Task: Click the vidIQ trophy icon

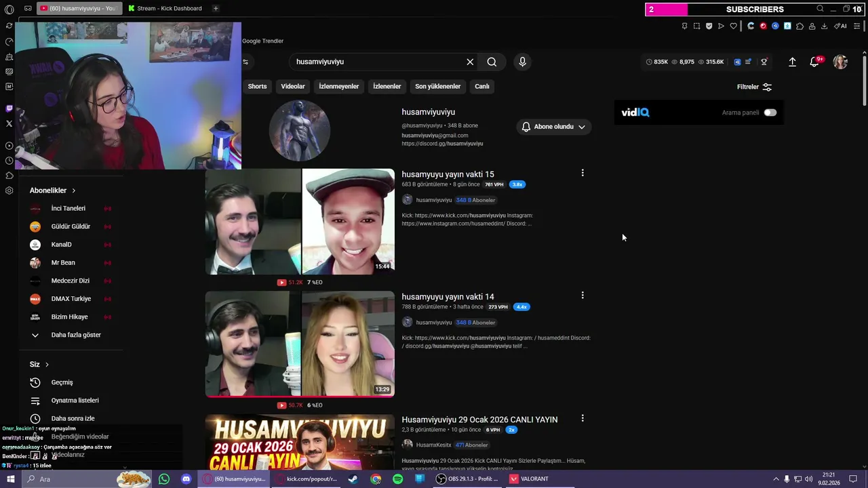Action: pyautogui.click(x=764, y=62)
